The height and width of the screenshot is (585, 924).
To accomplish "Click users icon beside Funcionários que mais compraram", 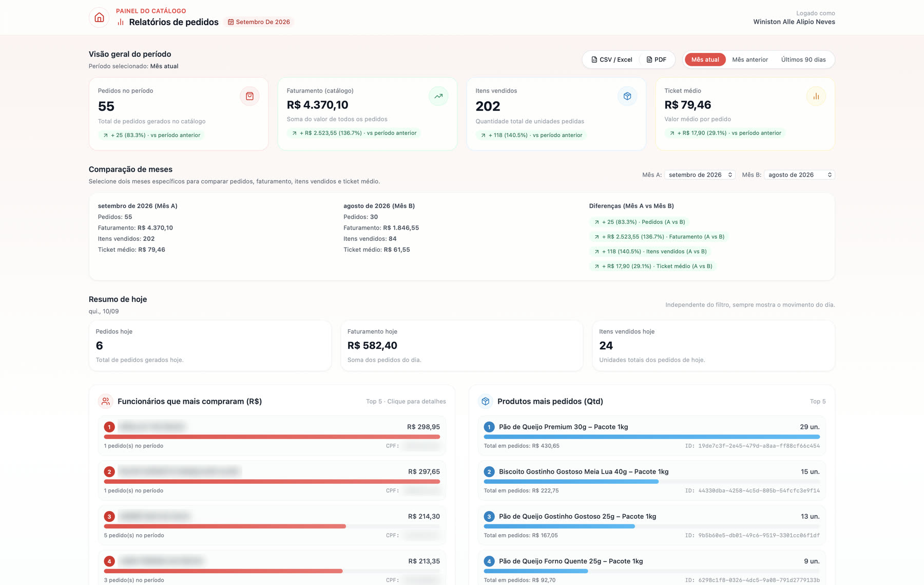I will [x=106, y=401].
